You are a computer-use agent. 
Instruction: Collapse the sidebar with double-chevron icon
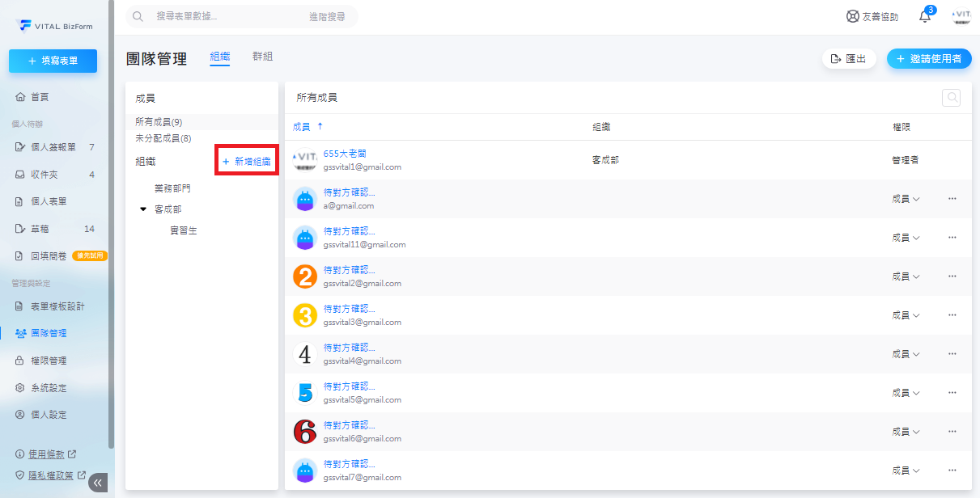pos(98,483)
